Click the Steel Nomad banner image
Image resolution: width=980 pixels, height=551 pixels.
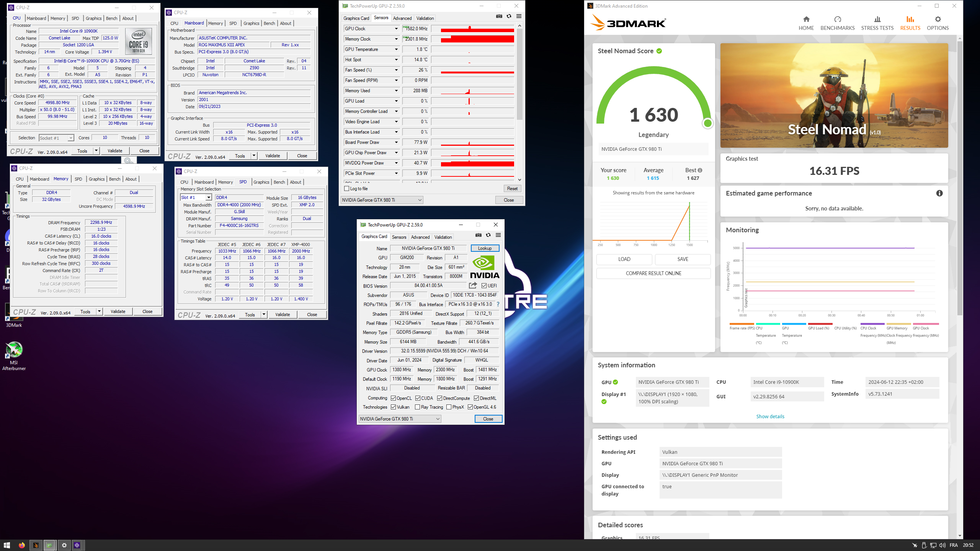click(x=834, y=95)
